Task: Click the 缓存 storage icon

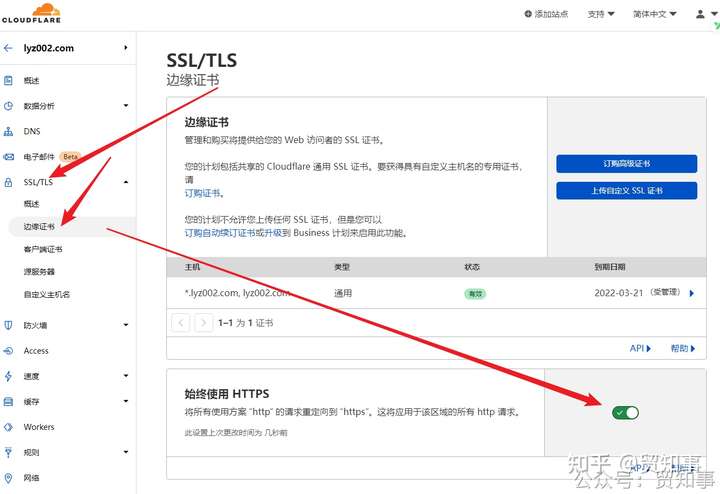Action: (8, 402)
